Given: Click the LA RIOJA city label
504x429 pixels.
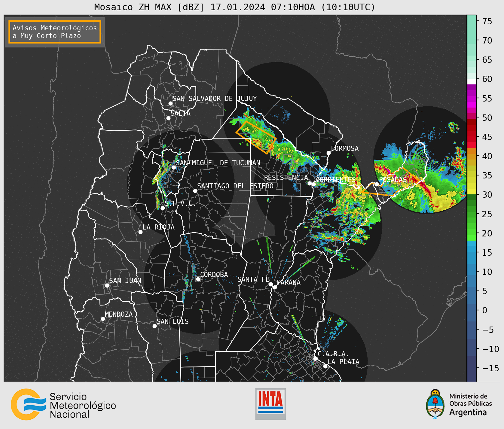Looking at the screenshot, I should click(158, 227).
